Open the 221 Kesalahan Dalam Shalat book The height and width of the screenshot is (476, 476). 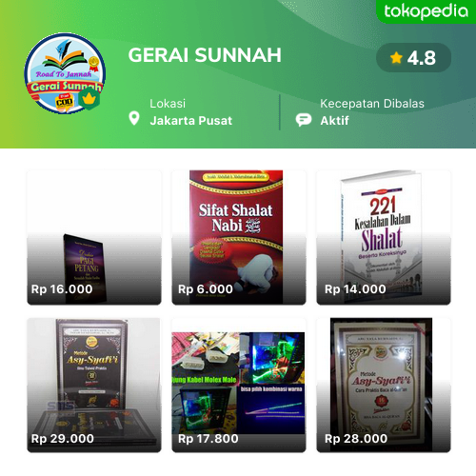coord(384,238)
